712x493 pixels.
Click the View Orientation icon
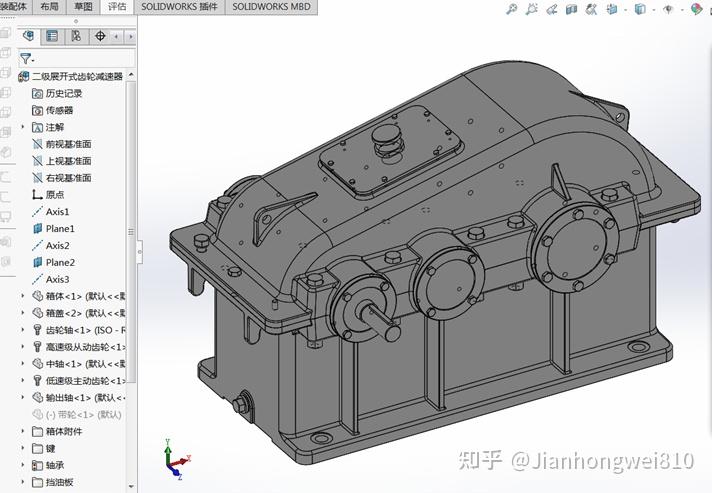pos(612,9)
